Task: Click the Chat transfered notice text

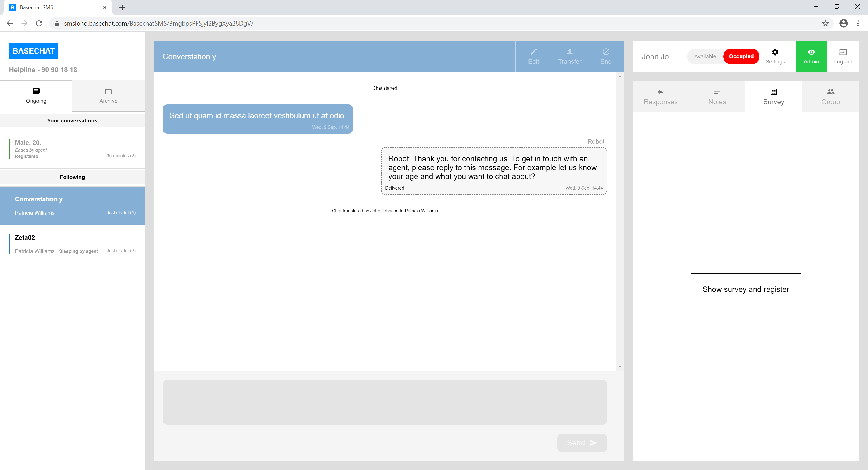Action: point(385,211)
